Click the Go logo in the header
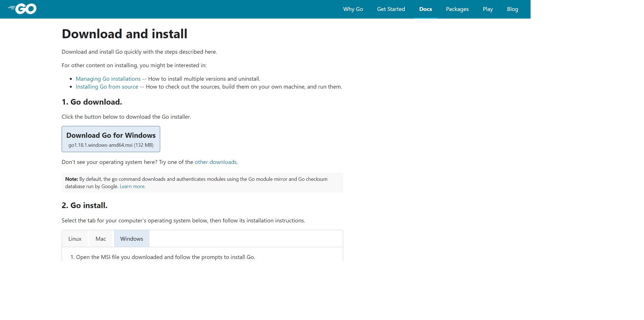 [x=22, y=9]
